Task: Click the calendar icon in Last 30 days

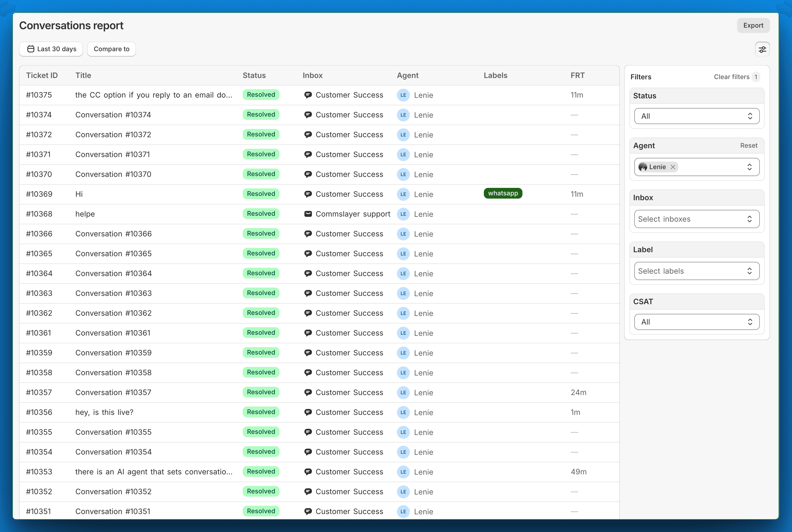Action: pos(31,49)
